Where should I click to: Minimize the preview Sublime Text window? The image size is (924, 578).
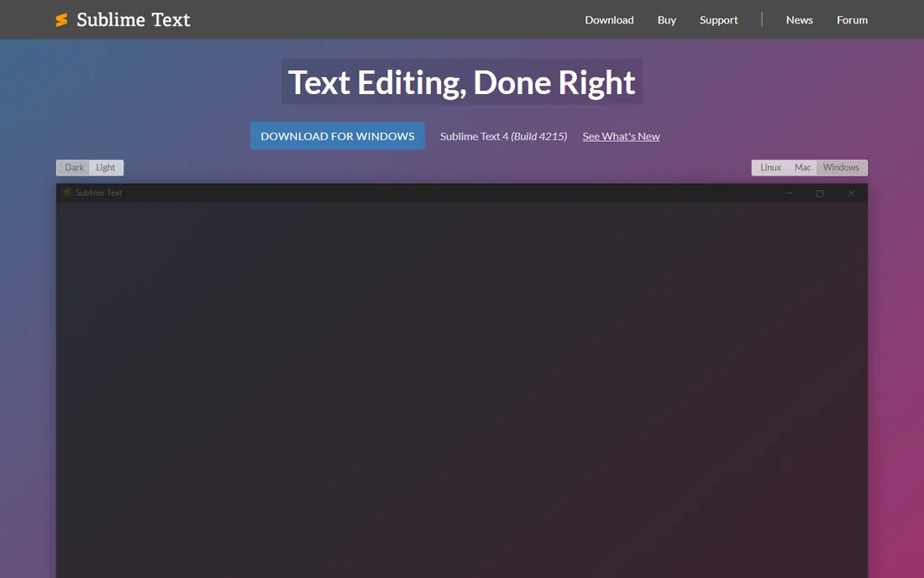coord(789,193)
